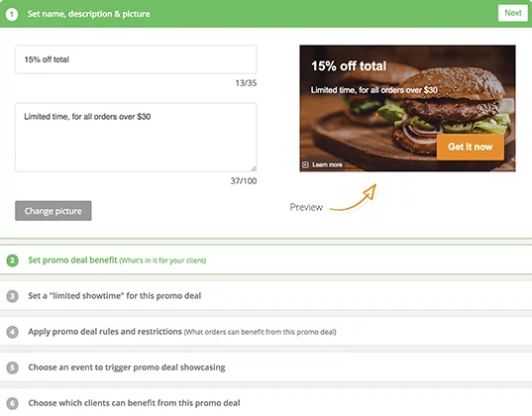
Task: Click the step 1 number circle icon
Action: coord(12,14)
